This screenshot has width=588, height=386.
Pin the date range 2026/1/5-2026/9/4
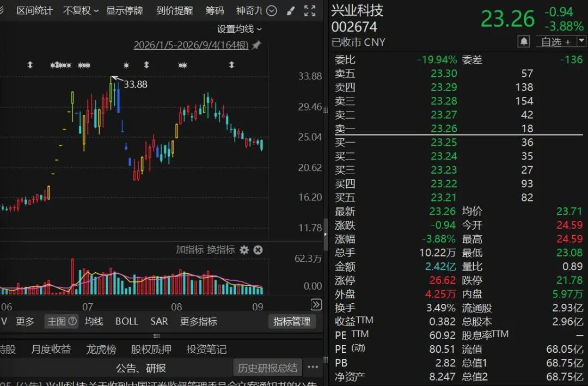click(x=256, y=45)
